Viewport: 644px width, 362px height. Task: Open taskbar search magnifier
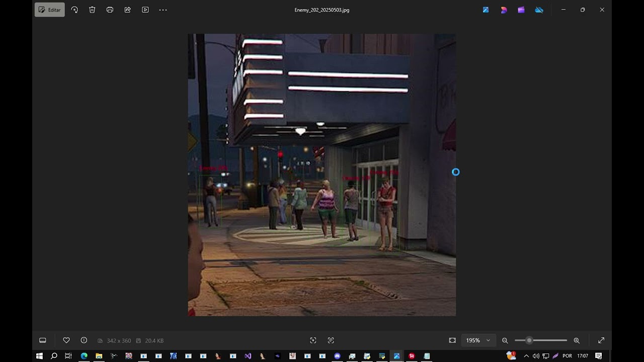coord(54,356)
